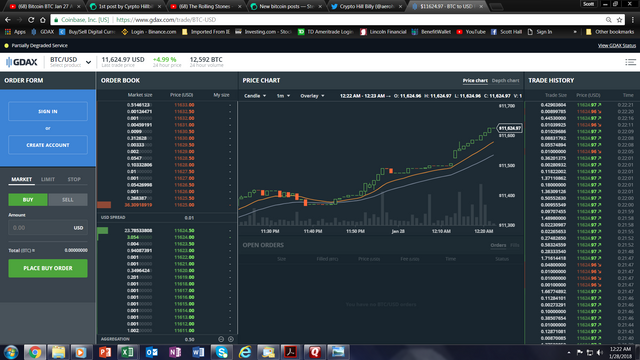Click the 11,624.97 price label on chart
This screenshot has height=360, width=640.
point(509,128)
